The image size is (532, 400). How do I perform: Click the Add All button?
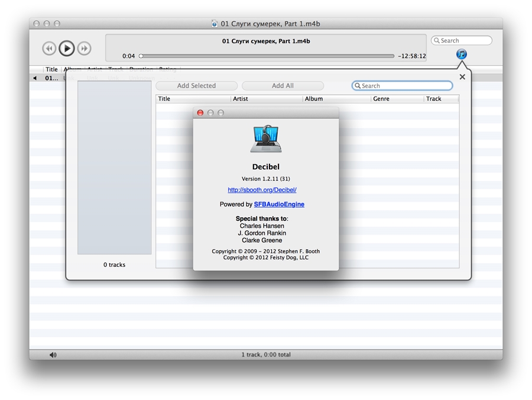(x=283, y=86)
